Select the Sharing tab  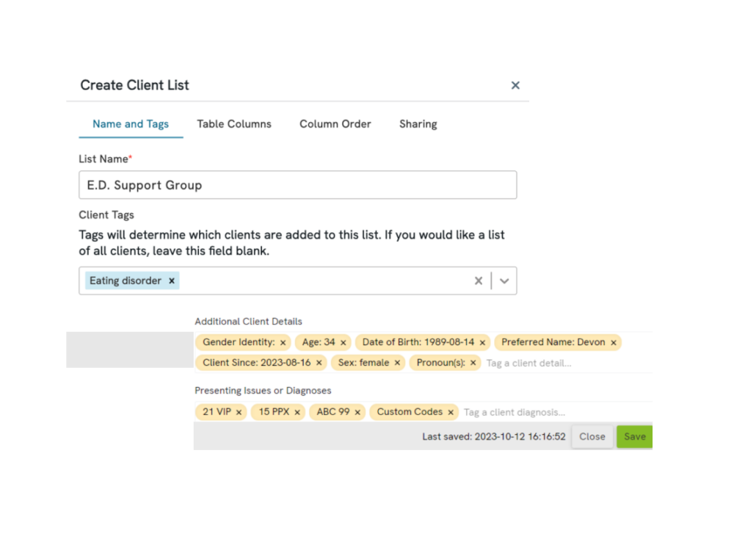418,124
